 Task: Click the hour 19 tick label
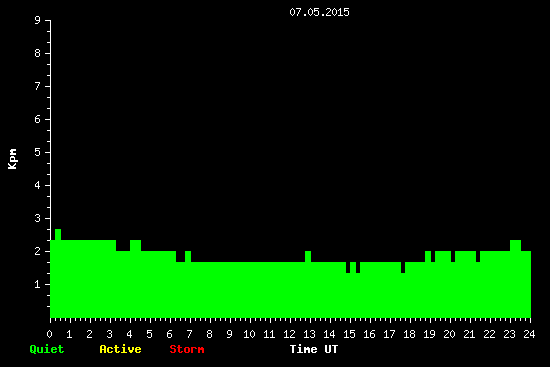coord(429,334)
